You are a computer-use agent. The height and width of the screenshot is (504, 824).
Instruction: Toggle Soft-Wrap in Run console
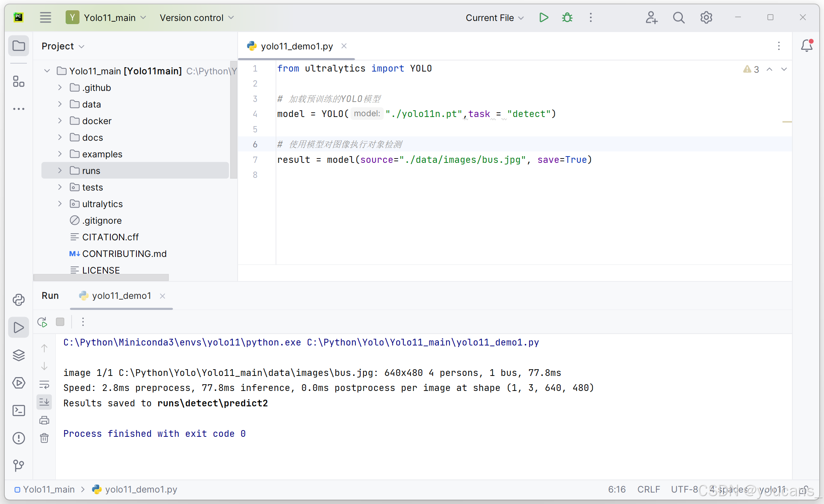click(44, 385)
